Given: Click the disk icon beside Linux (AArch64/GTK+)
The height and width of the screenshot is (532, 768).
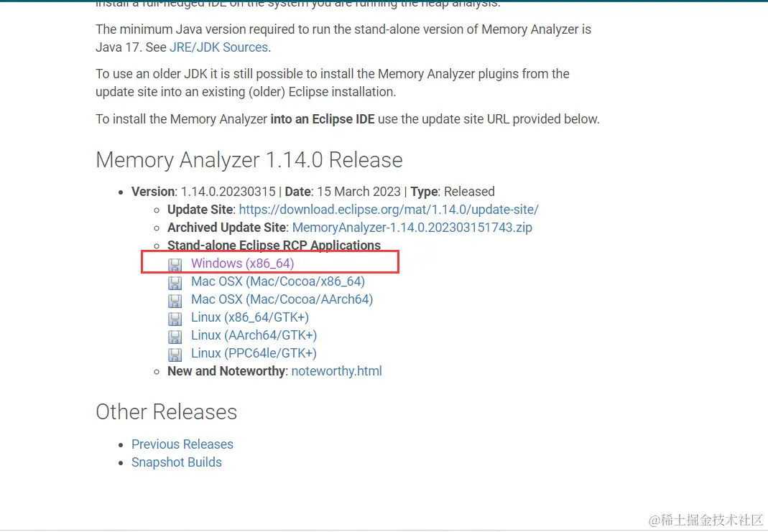Looking at the screenshot, I should click(175, 337).
